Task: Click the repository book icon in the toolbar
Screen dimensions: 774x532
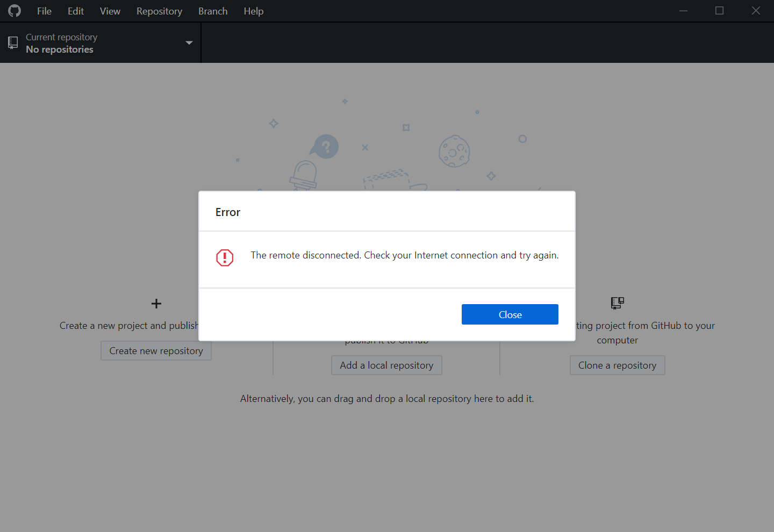Action: coord(13,42)
